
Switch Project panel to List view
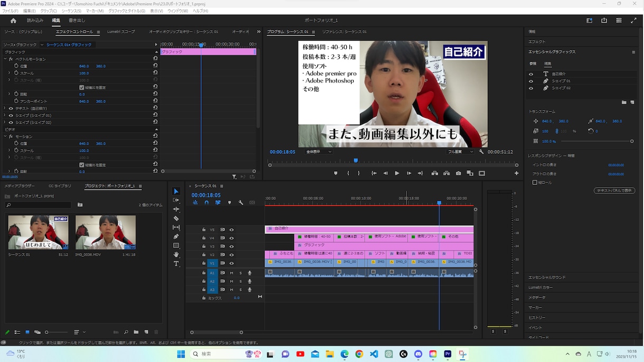(17, 332)
